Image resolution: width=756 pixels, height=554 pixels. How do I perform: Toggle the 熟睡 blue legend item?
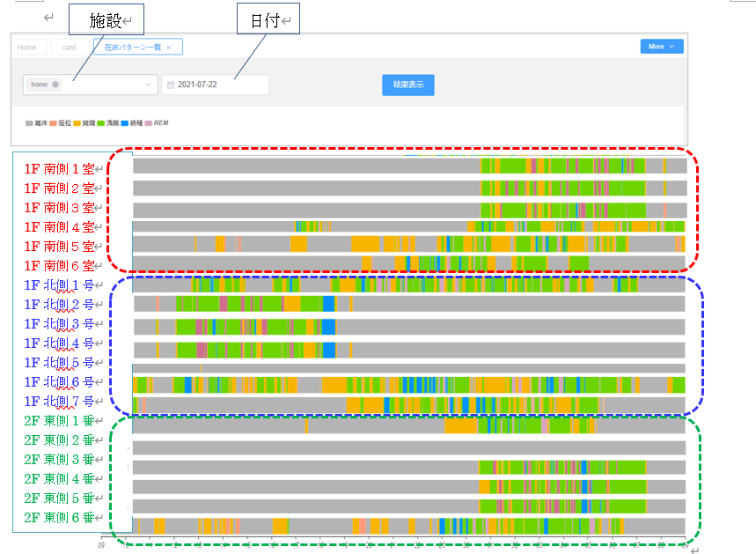coord(132,123)
